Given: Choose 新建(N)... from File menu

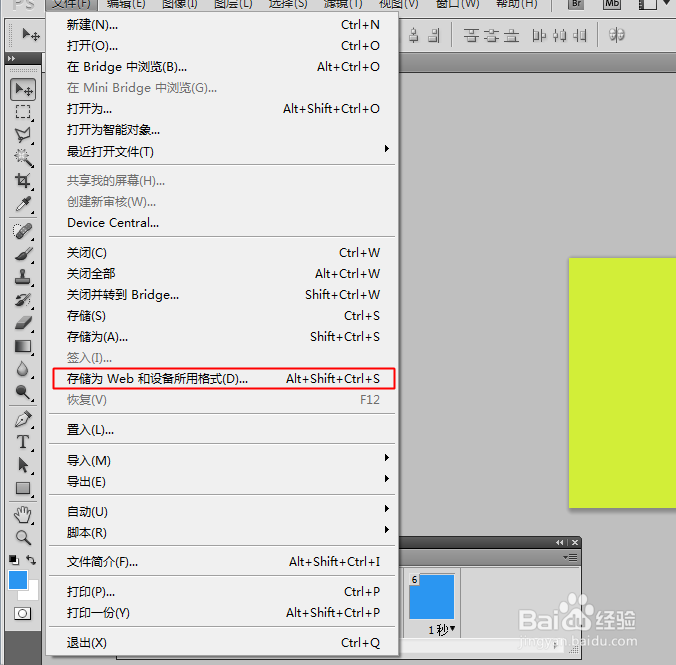Looking at the screenshot, I should [222, 25].
